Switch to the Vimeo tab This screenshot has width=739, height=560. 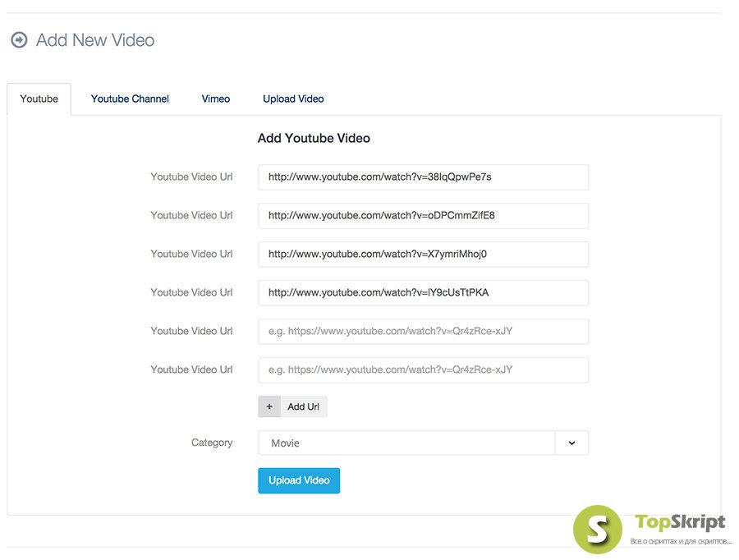pyautogui.click(x=216, y=99)
